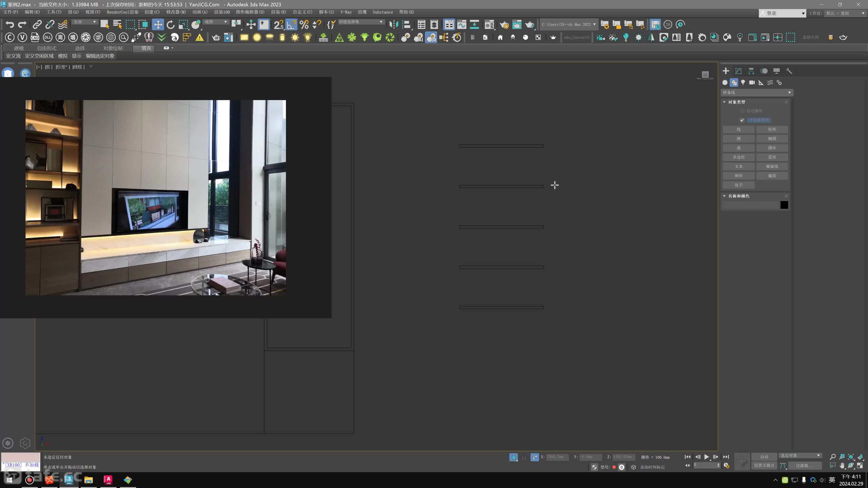Screen dimensions: 868x488
Task: Click the yellow cylinder primitive icon
Action: 282,37
